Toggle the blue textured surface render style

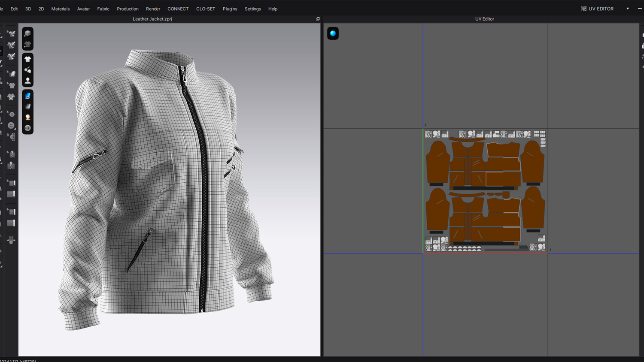[28, 96]
